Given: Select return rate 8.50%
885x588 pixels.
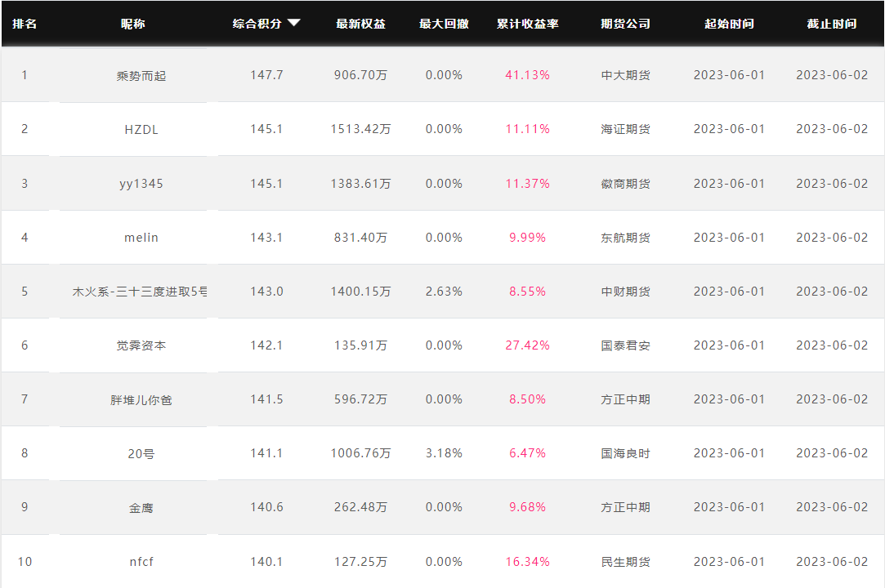Looking at the screenshot, I should [527, 399].
